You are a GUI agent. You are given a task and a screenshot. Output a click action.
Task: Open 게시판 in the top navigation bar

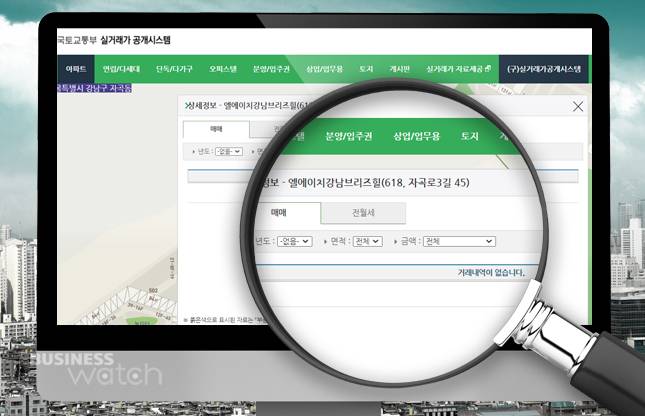click(398, 70)
